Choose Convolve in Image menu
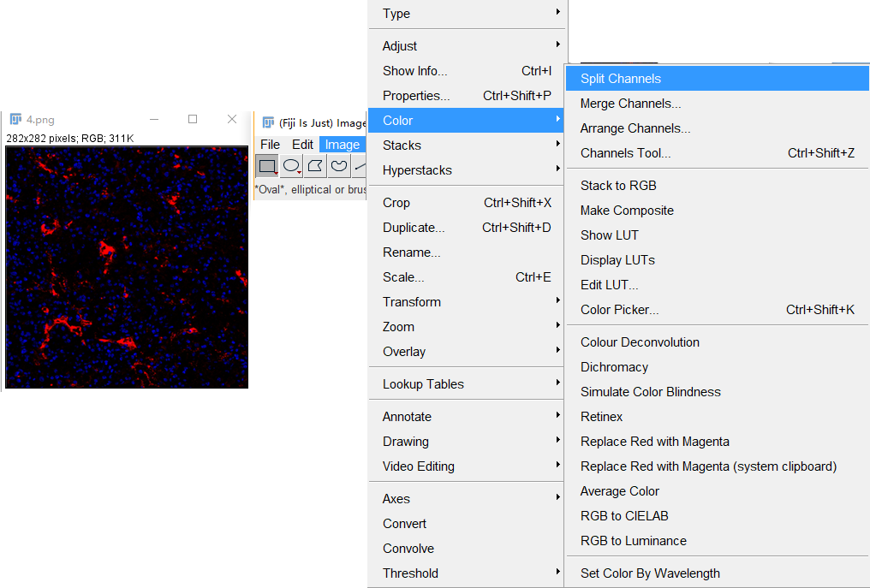This screenshot has width=870, height=588. click(x=466, y=549)
